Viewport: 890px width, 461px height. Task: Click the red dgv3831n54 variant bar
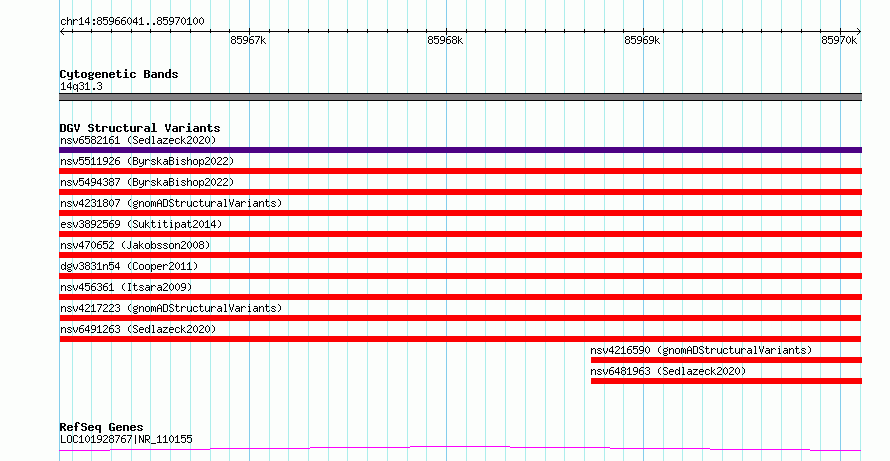click(460, 276)
